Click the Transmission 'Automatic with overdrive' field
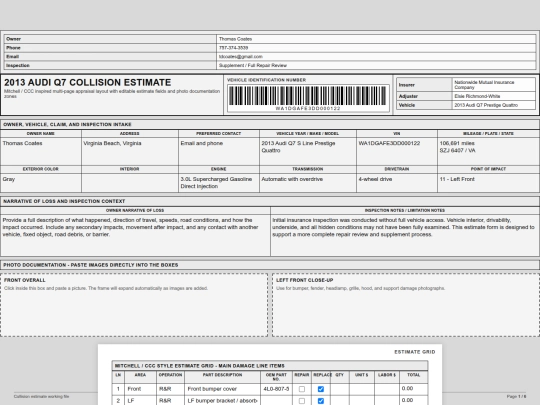The height and width of the screenshot is (405, 540). (308, 183)
